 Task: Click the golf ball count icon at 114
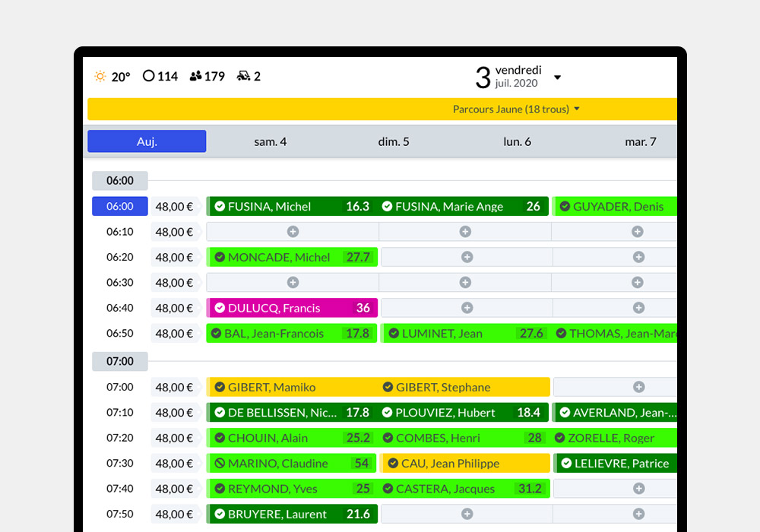coord(149,76)
